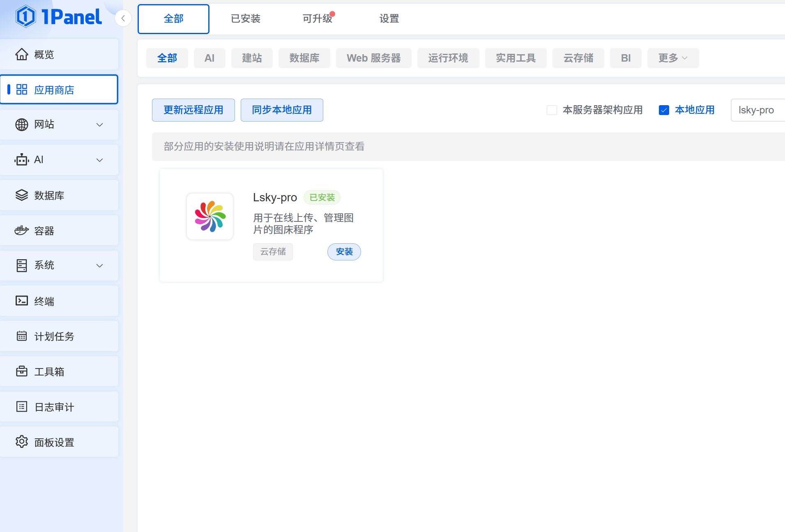Viewport: 785px width, 532px height.
Task: Switch to the 已安装 tab
Action: tap(245, 19)
